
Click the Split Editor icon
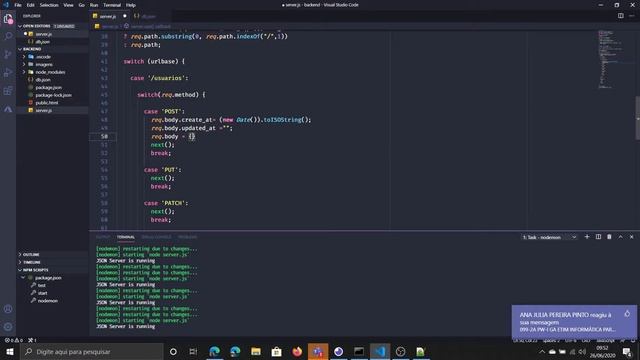[620, 16]
